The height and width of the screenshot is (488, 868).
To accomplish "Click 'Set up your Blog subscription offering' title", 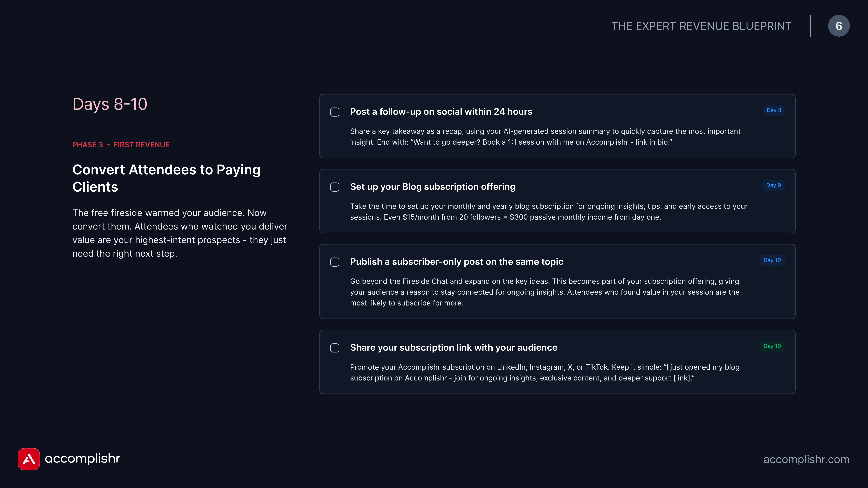I will pyautogui.click(x=433, y=187).
